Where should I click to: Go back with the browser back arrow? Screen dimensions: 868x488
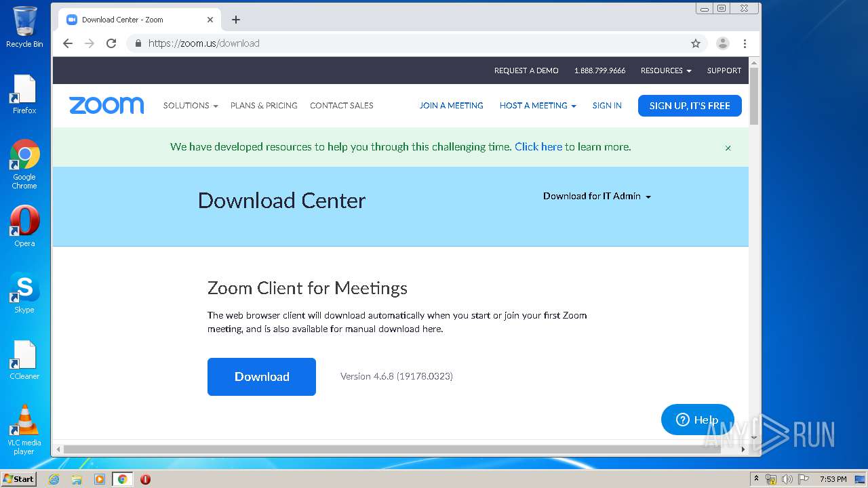[x=68, y=43]
